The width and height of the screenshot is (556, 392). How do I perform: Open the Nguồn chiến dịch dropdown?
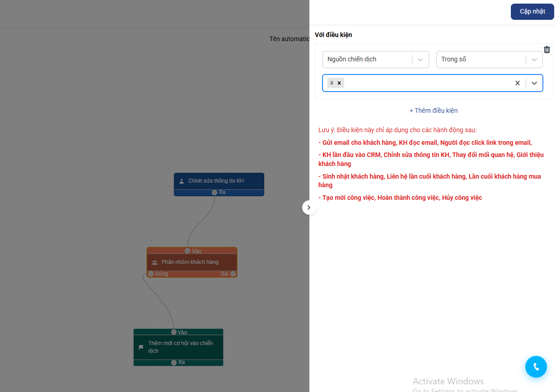tap(375, 60)
